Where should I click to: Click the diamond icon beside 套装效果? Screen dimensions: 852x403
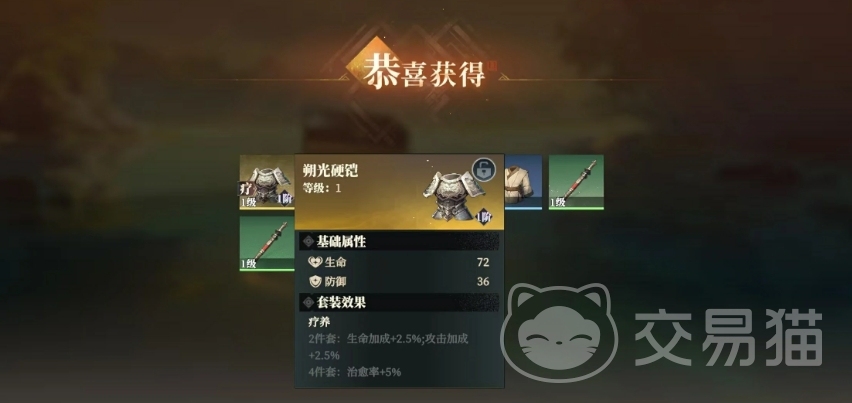309,303
